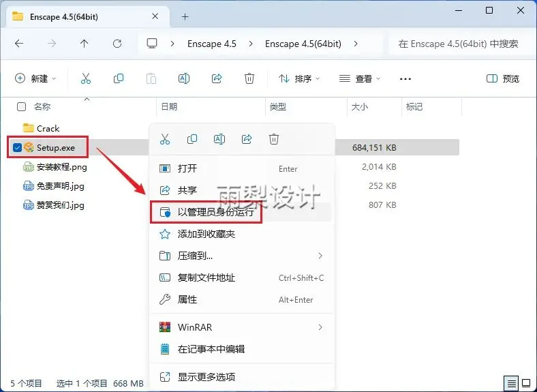Open the 查看 view dropdown
The height and width of the screenshot is (392, 537).
[x=360, y=78]
